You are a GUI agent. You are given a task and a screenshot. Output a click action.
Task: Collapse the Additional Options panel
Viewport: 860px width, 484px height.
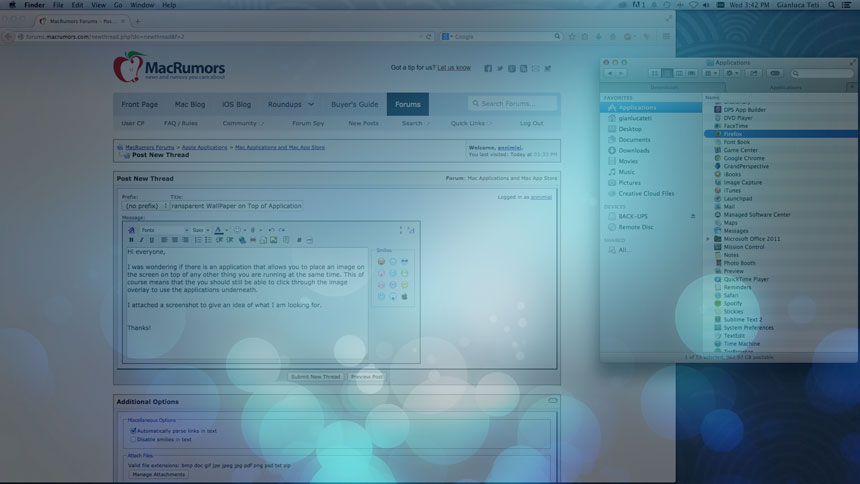(553, 401)
